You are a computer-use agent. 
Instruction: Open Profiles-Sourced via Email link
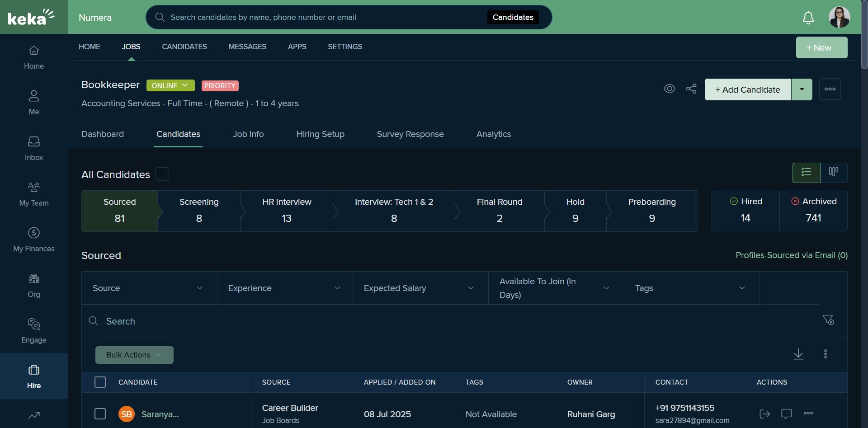(792, 255)
